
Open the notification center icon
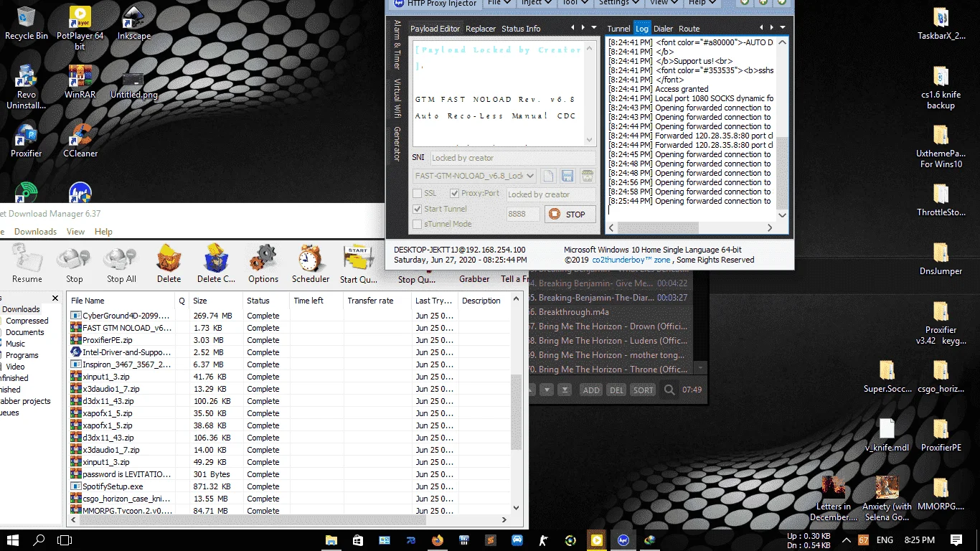956,540
